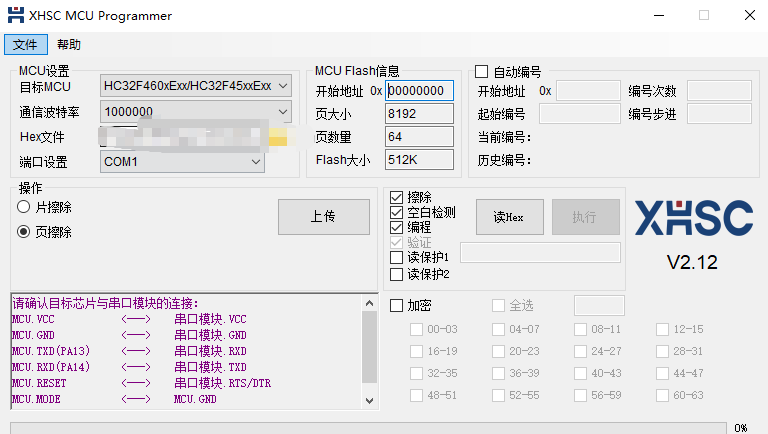Viewport: 768px width, 434px height.
Task: Click the XHSC logo image
Action: (694, 217)
